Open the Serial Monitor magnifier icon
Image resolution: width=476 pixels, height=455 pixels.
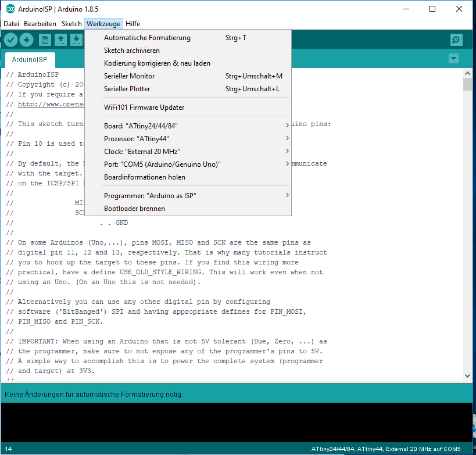pyautogui.click(x=456, y=40)
